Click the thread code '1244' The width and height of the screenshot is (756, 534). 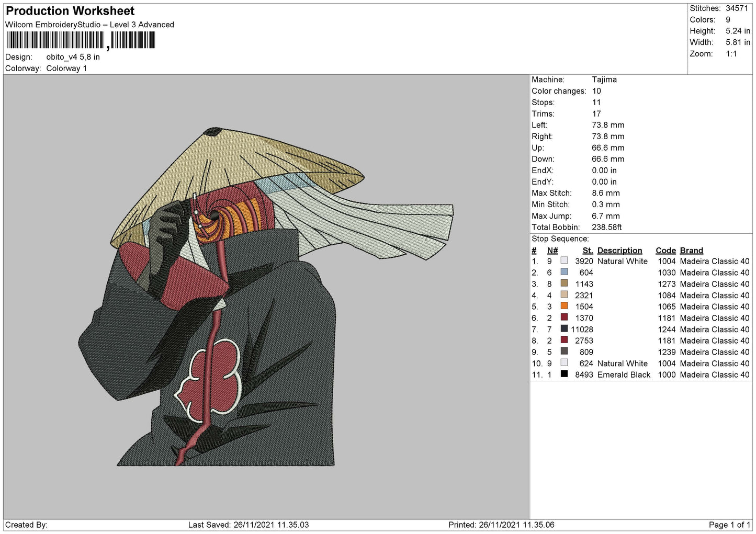pyautogui.click(x=667, y=330)
